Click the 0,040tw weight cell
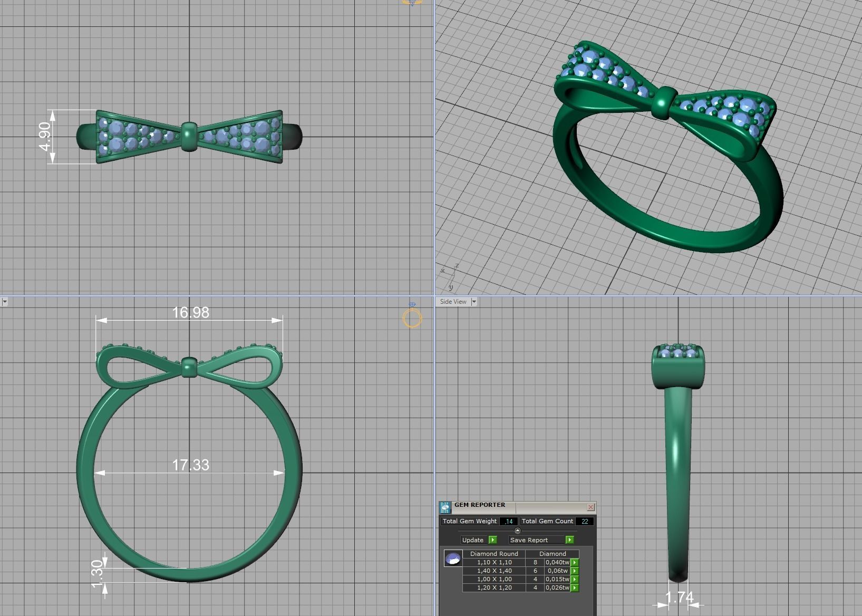This screenshot has height=616, width=862. click(557, 562)
